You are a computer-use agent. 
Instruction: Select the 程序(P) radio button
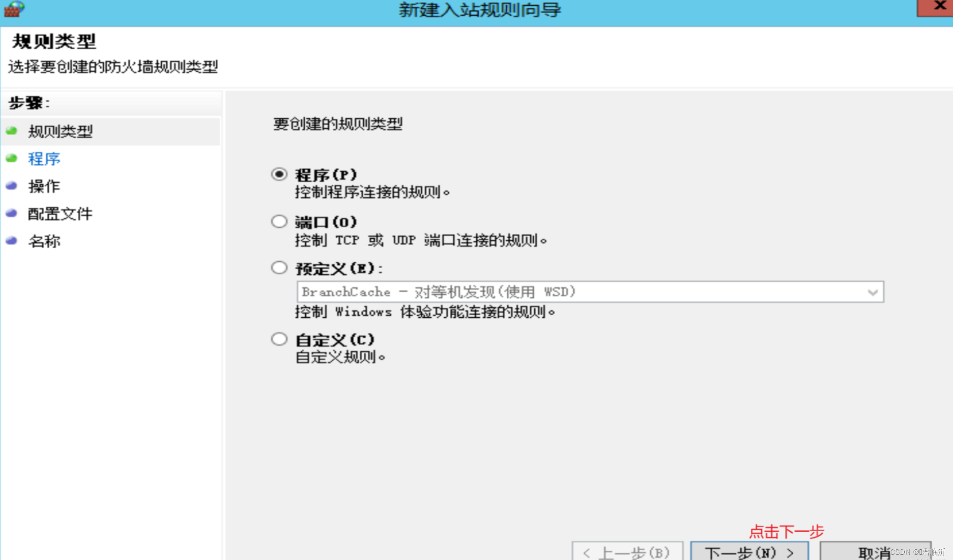[x=279, y=174]
